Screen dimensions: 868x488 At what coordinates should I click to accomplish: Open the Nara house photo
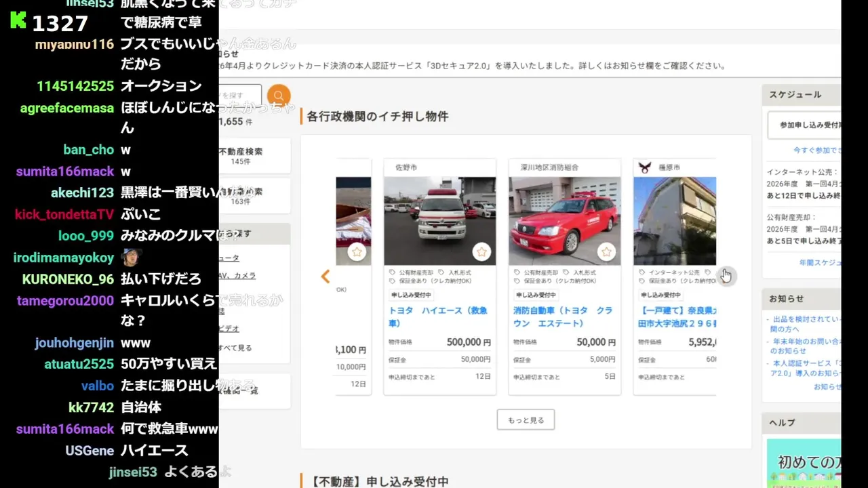pyautogui.click(x=675, y=221)
